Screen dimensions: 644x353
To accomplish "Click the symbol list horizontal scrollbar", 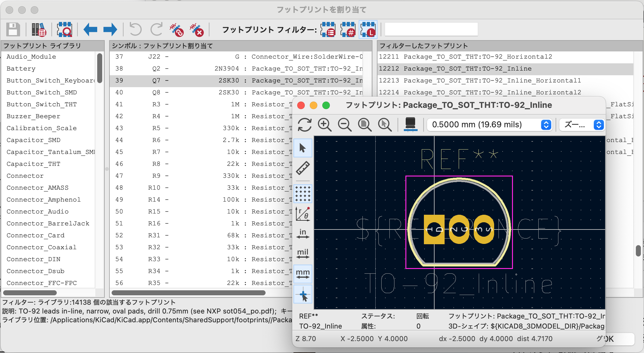I will (188, 293).
